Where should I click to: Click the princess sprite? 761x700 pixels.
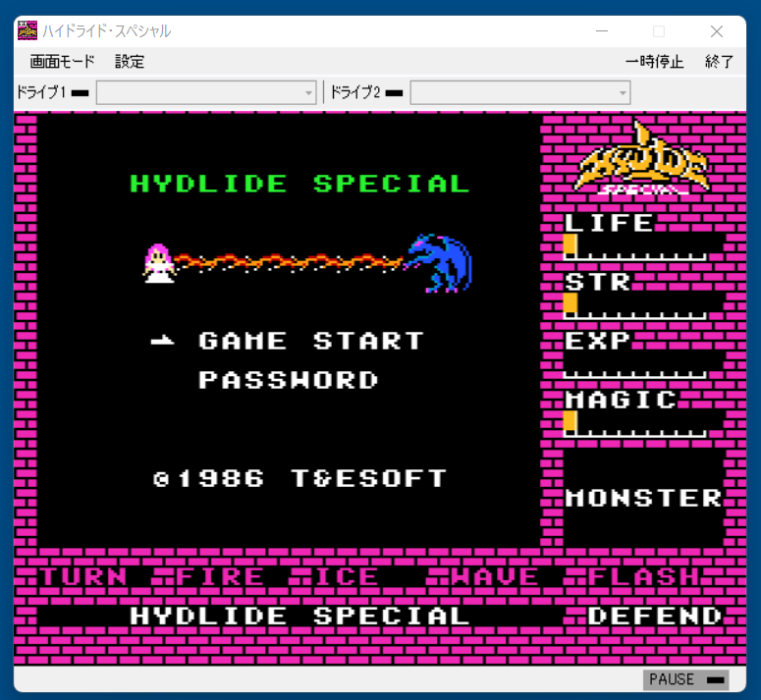pos(159,263)
